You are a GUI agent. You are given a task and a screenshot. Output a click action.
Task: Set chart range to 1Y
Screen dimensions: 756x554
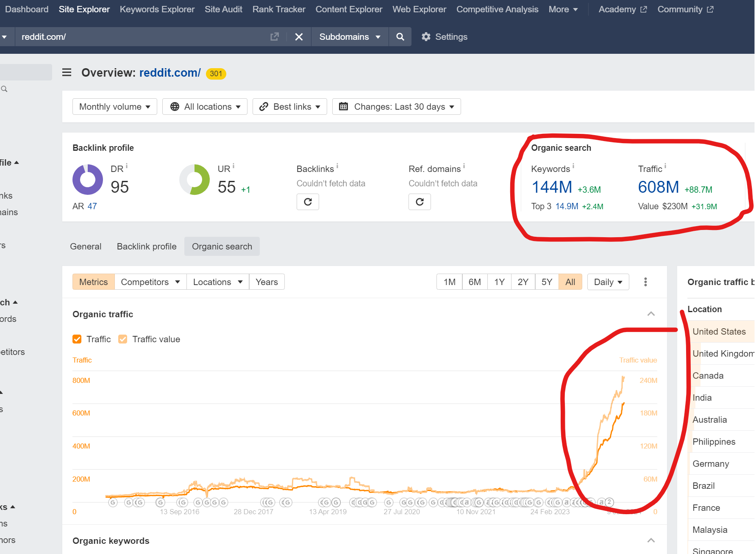(x=499, y=282)
